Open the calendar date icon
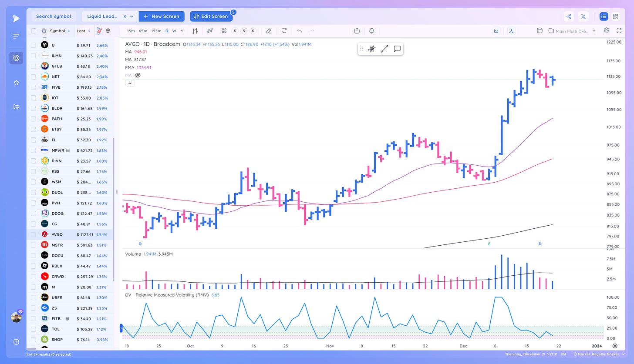Viewport: 634px width, 364px height. click(357, 31)
